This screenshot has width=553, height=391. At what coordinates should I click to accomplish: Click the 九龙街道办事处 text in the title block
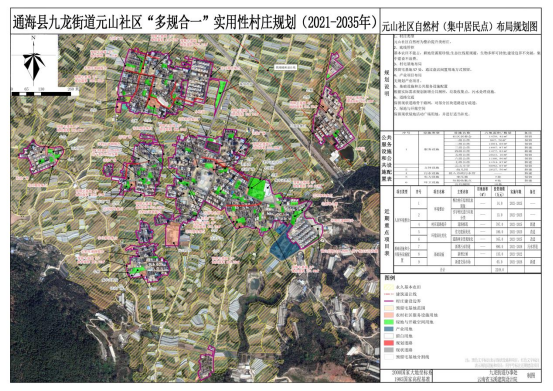coord(503,372)
